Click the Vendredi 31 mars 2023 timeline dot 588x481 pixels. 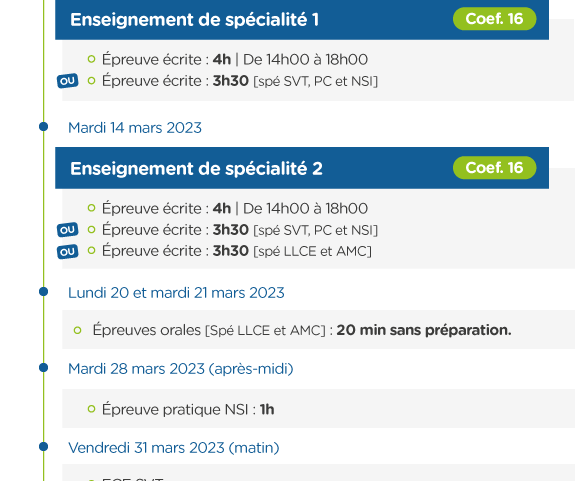[x=44, y=447]
